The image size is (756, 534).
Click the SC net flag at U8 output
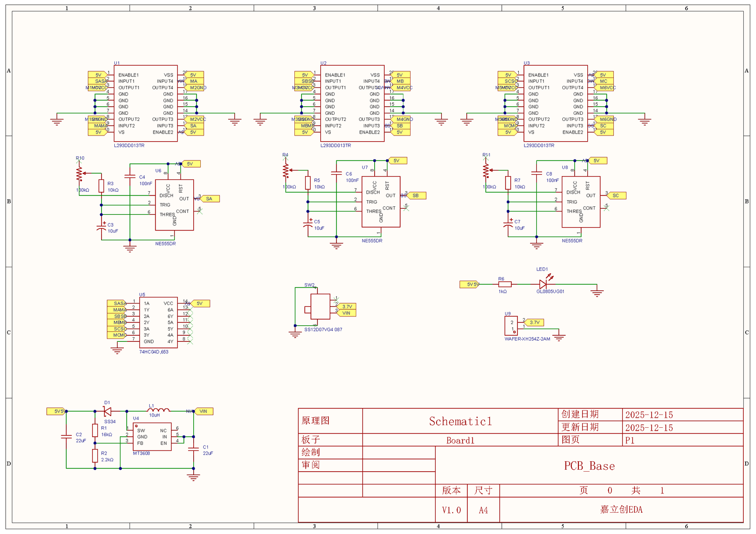616,195
